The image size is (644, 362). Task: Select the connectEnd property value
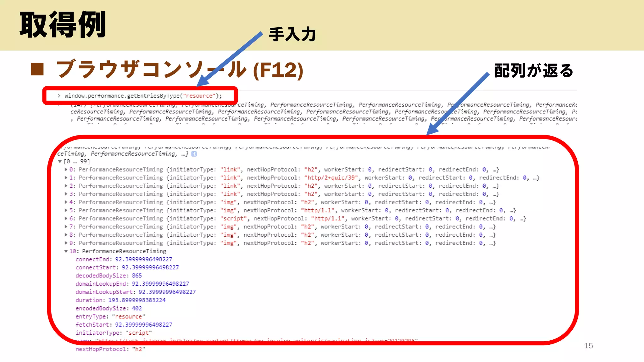(143, 259)
